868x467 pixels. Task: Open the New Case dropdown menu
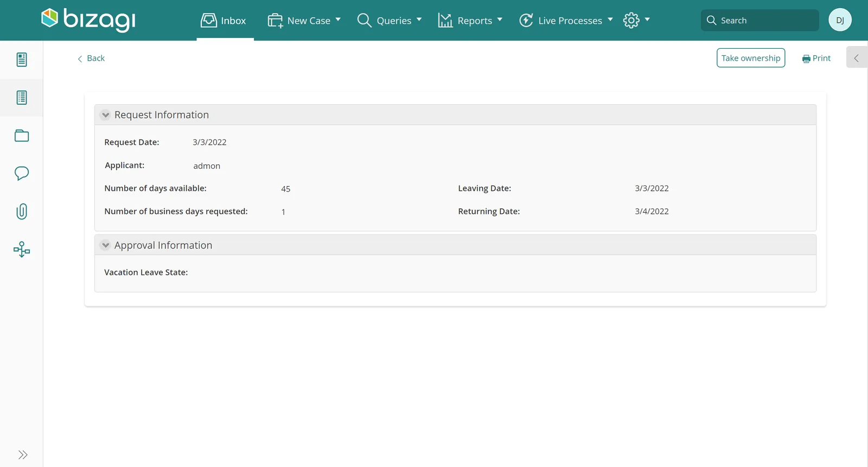coord(304,21)
